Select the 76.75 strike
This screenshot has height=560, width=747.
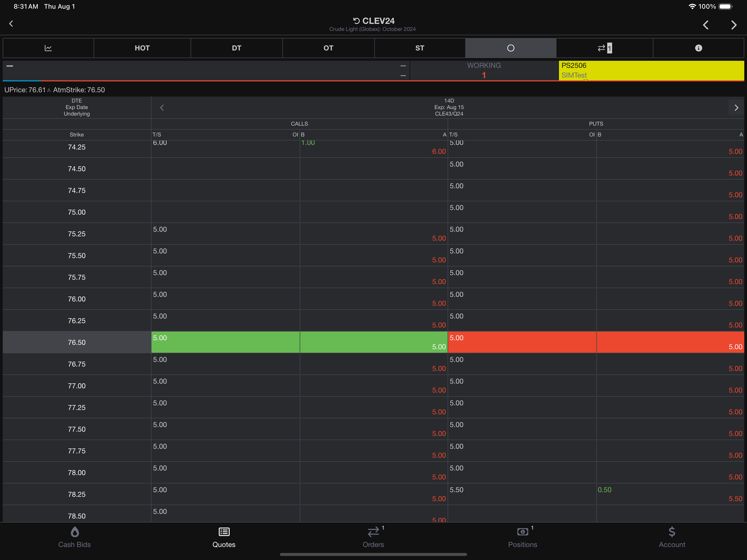(77, 364)
